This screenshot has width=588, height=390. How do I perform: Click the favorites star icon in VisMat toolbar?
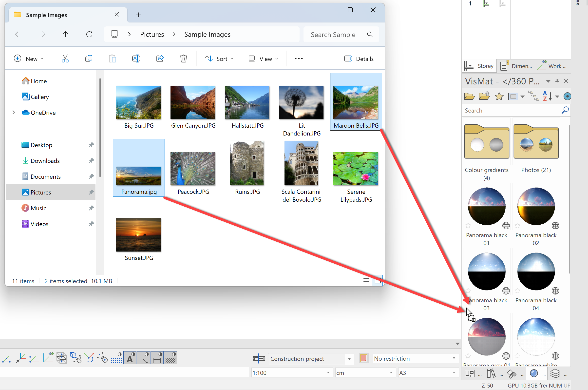coord(499,96)
